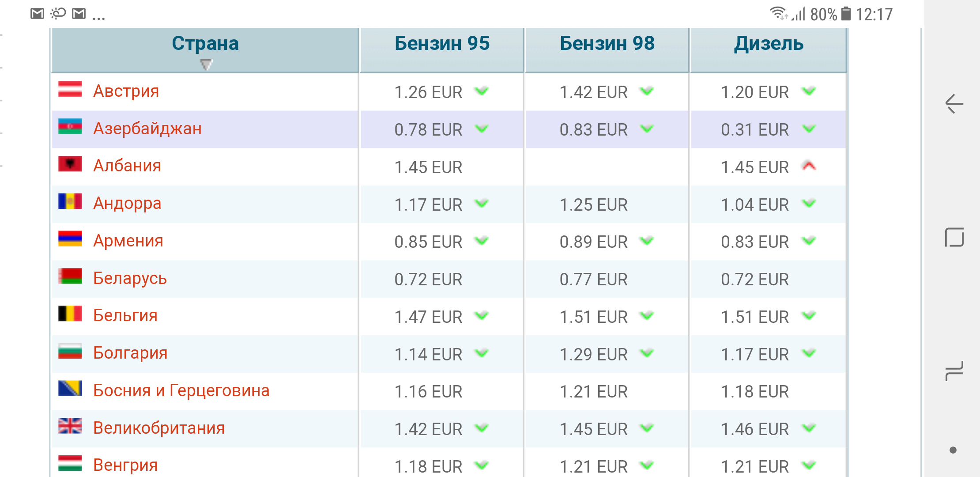Click the sort triangle under Страна header

[206, 65]
